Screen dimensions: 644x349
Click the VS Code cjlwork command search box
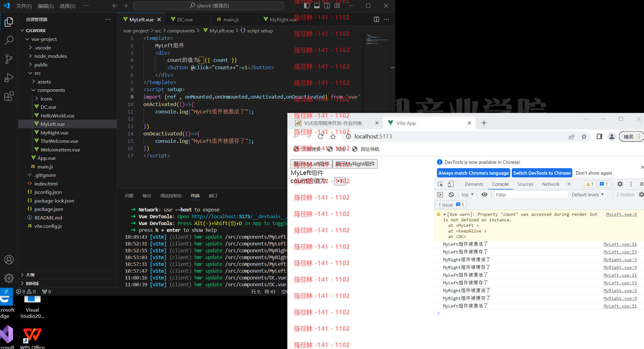[209, 6]
